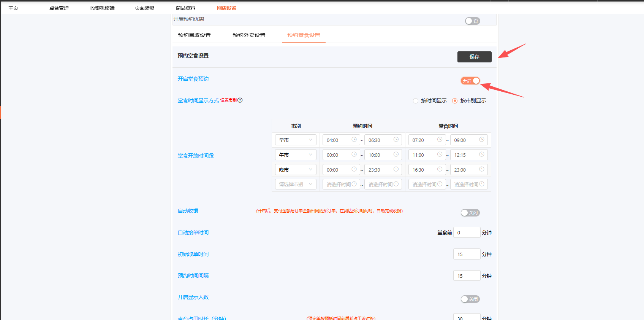Expand the 晚市 dropdown selector

point(296,170)
